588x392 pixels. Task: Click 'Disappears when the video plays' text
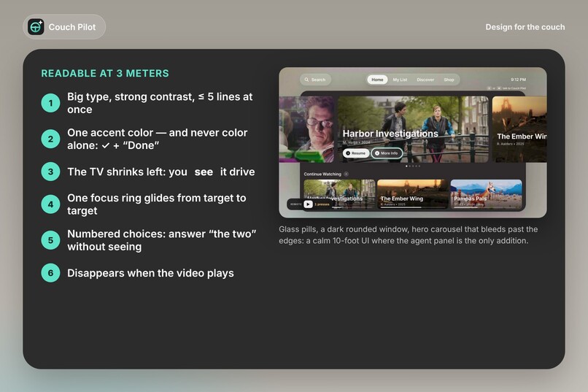[150, 273]
